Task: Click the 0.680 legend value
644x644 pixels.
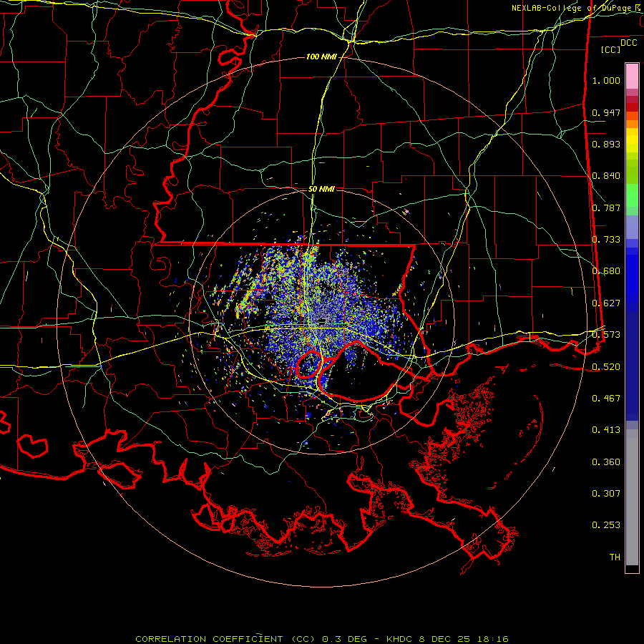Action: pos(606,271)
